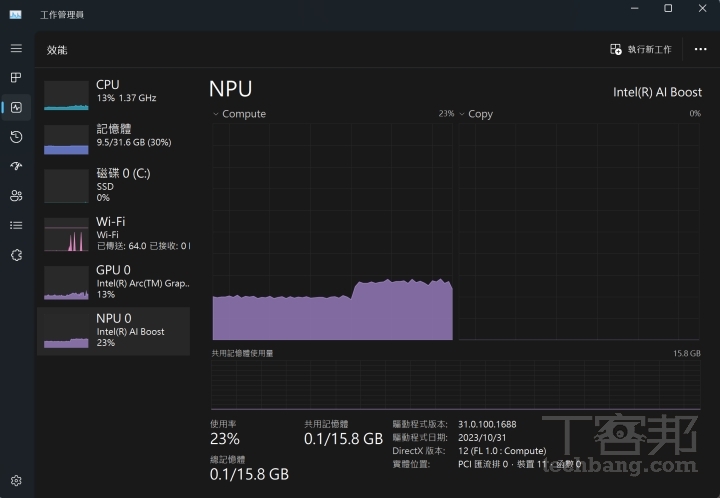Viewport: 720px width, 498px height.
Task: Click the 效能 page title
Action: [x=57, y=50]
